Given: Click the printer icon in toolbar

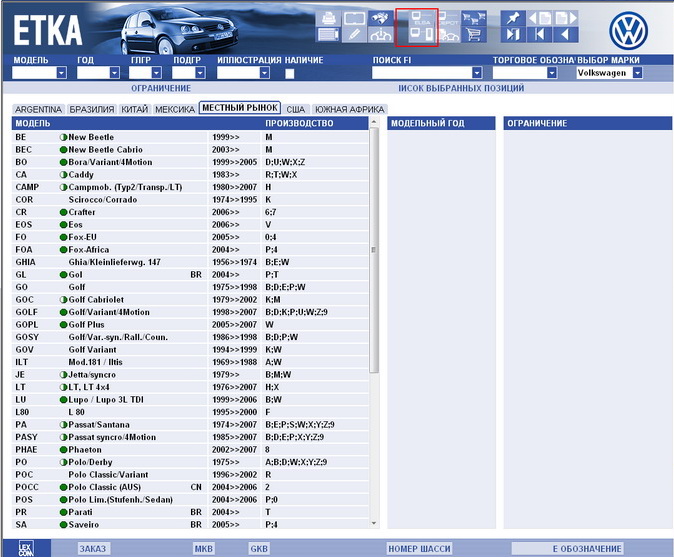Looking at the screenshot, I should click(329, 18).
